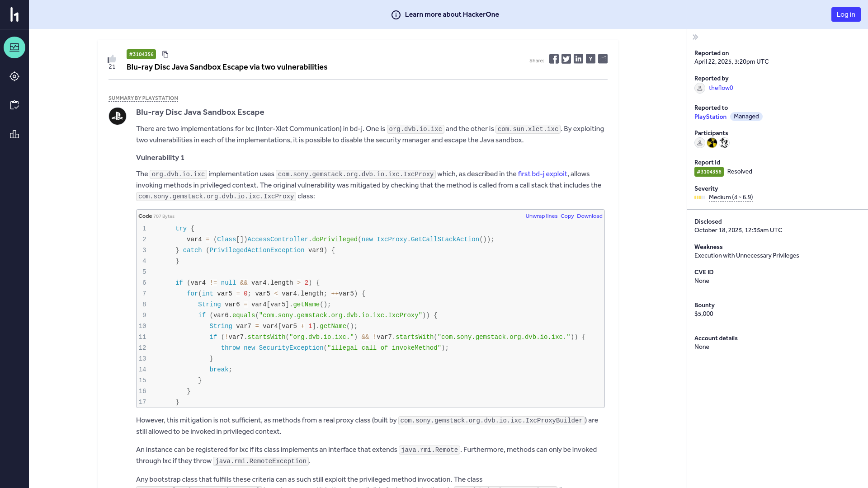Share the report on Facebook
868x488 pixels.
(554, 59)
